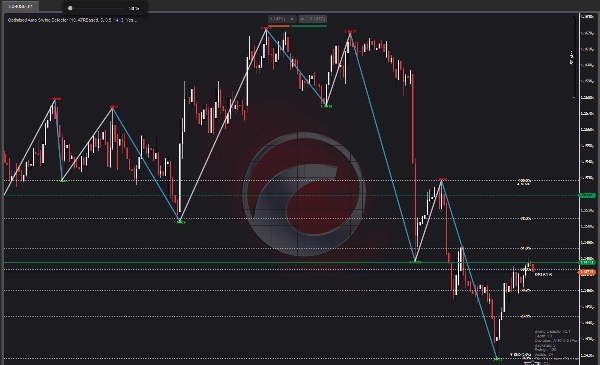
Task: Click the Buy quick-trade price button
Action: [x=313, y=19]
